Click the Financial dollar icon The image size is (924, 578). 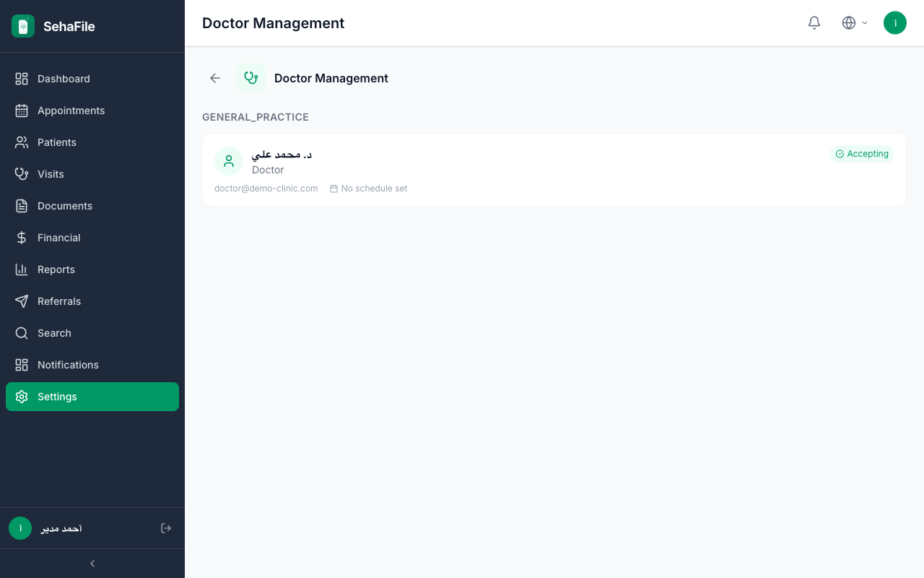point(22,238)
